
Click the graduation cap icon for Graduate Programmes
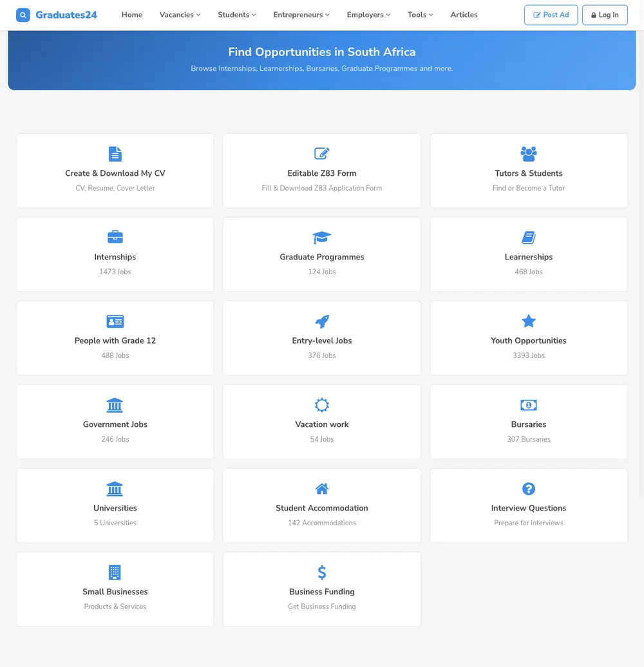click(321, 238)
